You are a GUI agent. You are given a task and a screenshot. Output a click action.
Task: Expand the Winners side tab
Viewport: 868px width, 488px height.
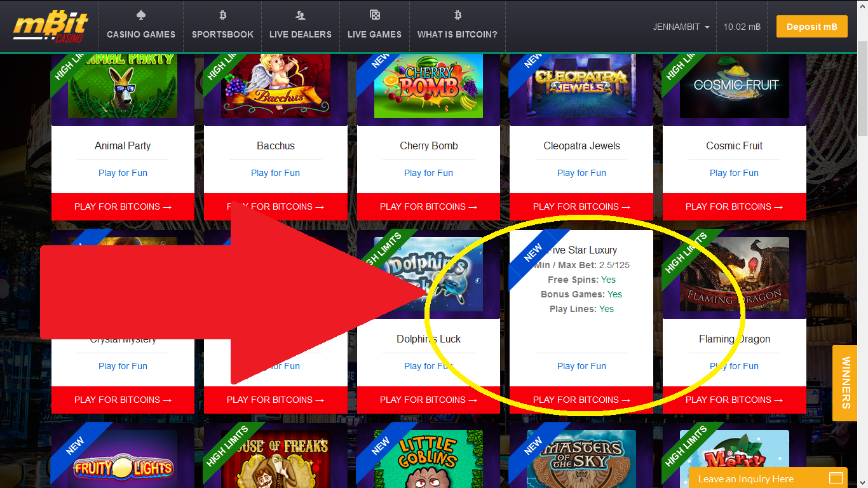[845, 383]
